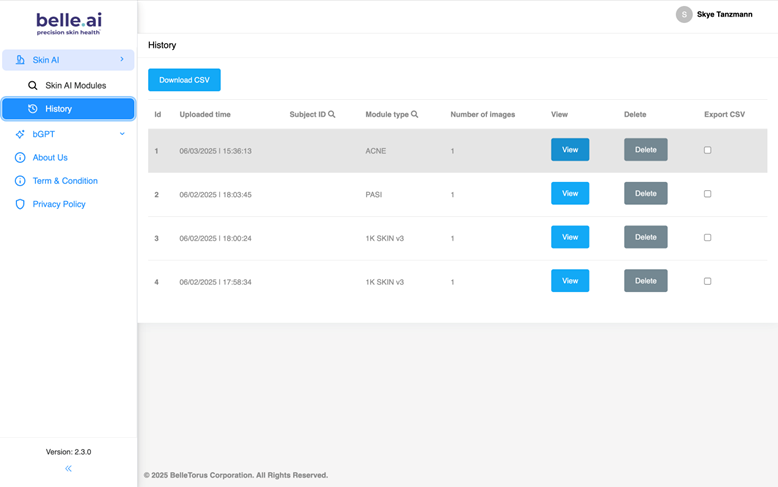Click the Subject ID search icon

click(332, 115)
